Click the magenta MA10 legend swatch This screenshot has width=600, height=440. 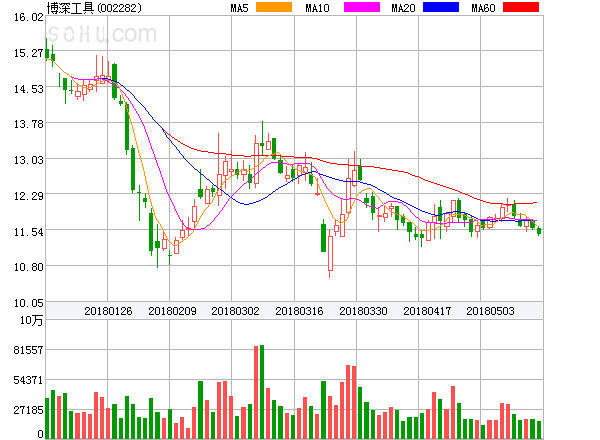(x=362, y=7)
